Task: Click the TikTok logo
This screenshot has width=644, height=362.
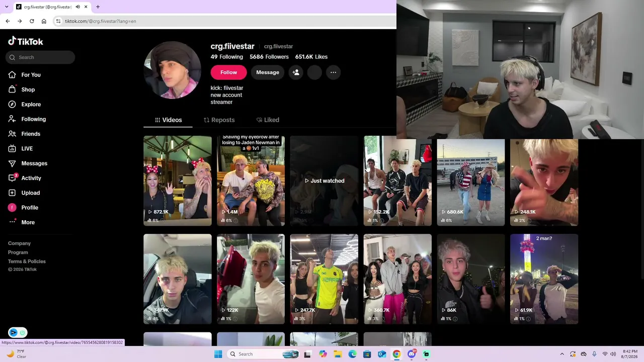Action: [26, 41]
